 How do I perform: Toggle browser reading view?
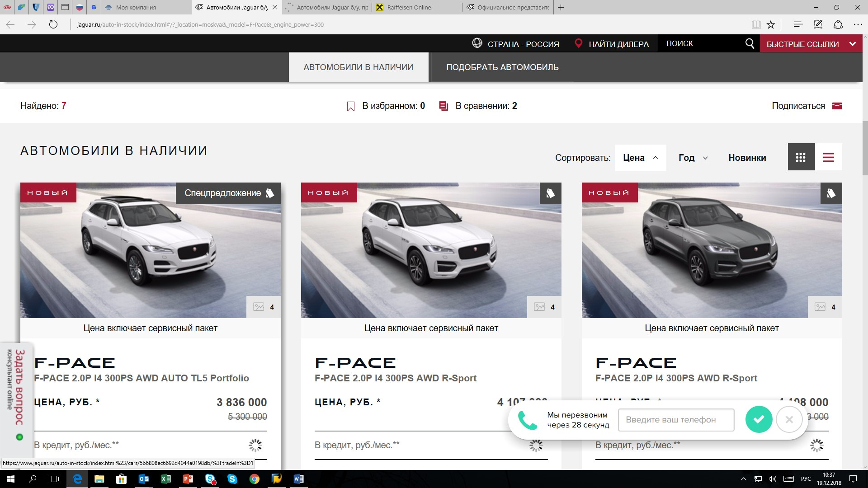[756, 24]
